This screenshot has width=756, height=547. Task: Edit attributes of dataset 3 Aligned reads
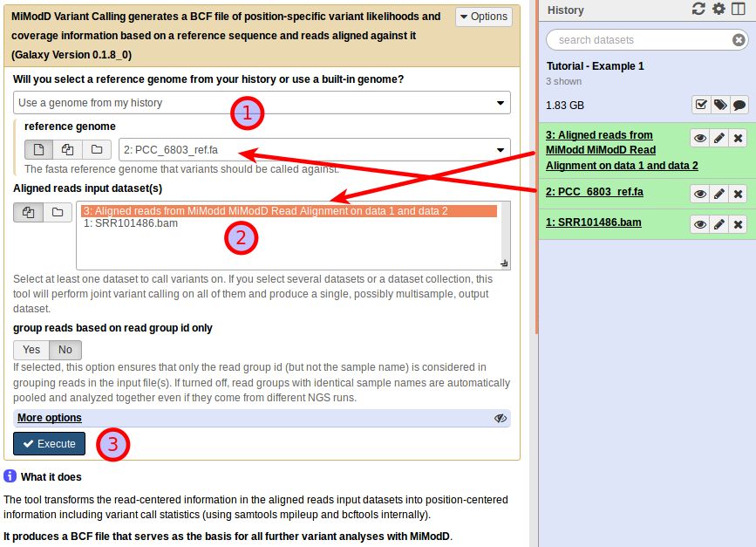pyautogui.click(x=719, y=139)
